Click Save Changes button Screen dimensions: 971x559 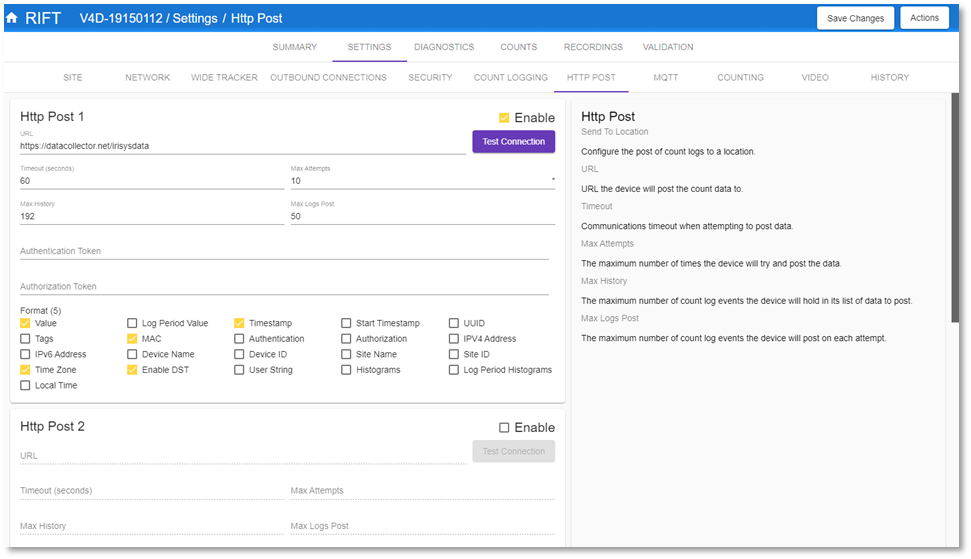pyautogui.click(x=855, y=18)
